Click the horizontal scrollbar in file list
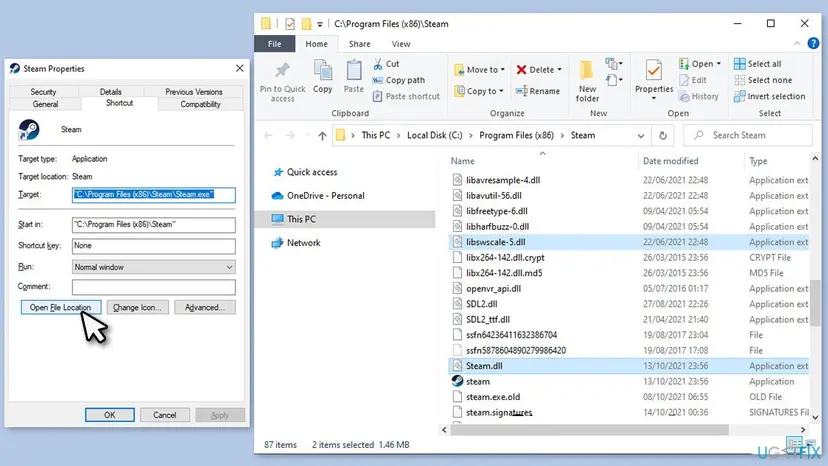Image resolution: width=828 pixels, height=466 pixels. pyautogui.click(x=589, y=430)
